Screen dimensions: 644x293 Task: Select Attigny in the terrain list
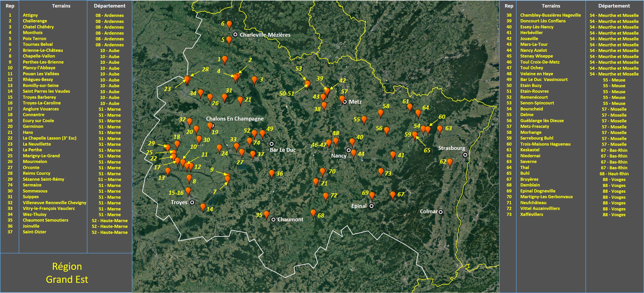pos(30,15)
